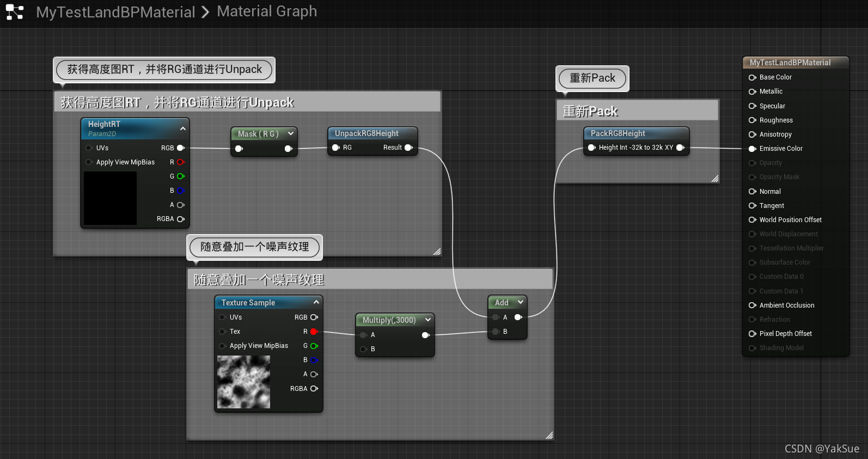Click Tangent input pin
This screenshot has height=459, width=868.
753,206
